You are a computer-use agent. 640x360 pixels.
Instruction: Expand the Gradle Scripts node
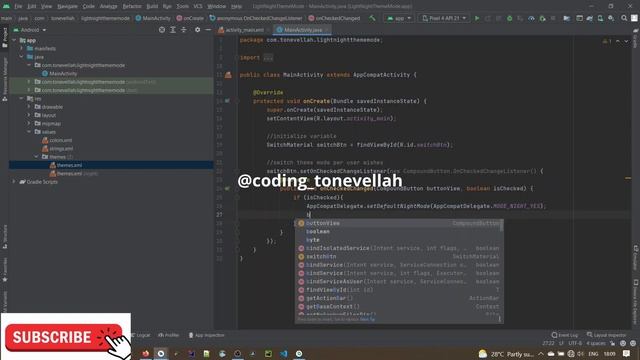(x=14, y=182)
